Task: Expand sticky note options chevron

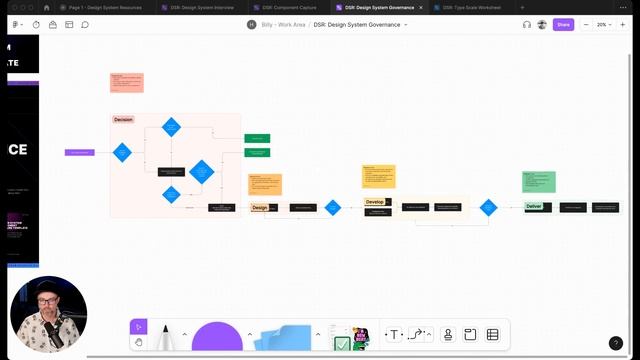Action: [318, 334]
